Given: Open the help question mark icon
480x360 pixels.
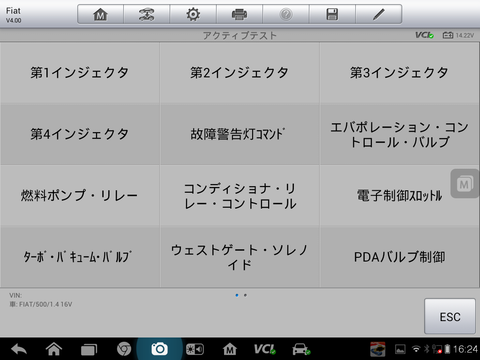Looking at the screenshot, I should point(286,14).
